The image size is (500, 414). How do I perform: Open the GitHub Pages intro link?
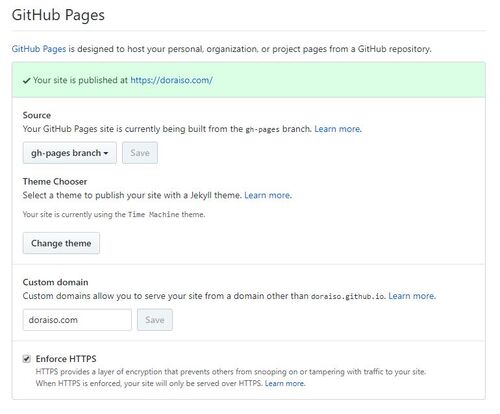[x=39, y=49]
